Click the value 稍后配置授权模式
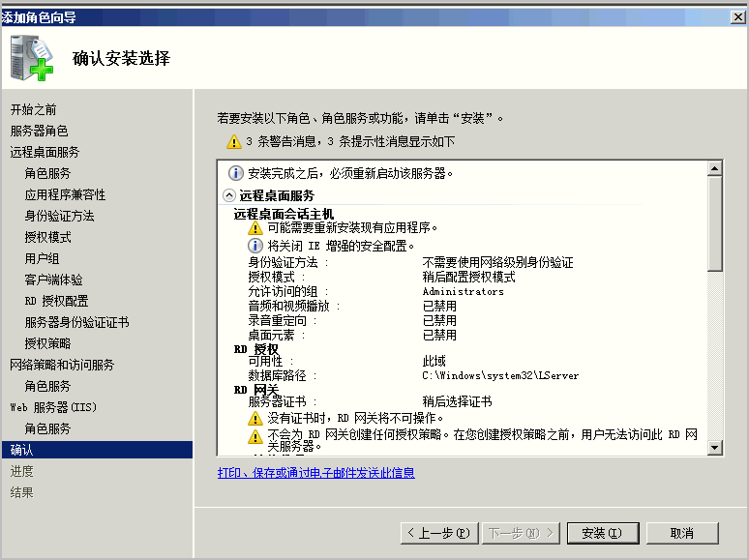Screen dimensions: 749x560 point(468,277)
